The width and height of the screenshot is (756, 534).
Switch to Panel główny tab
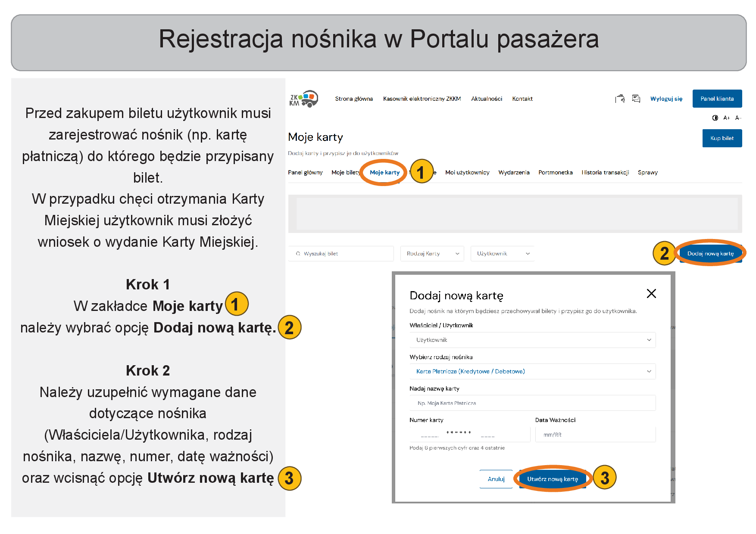[x=305, y=172]
